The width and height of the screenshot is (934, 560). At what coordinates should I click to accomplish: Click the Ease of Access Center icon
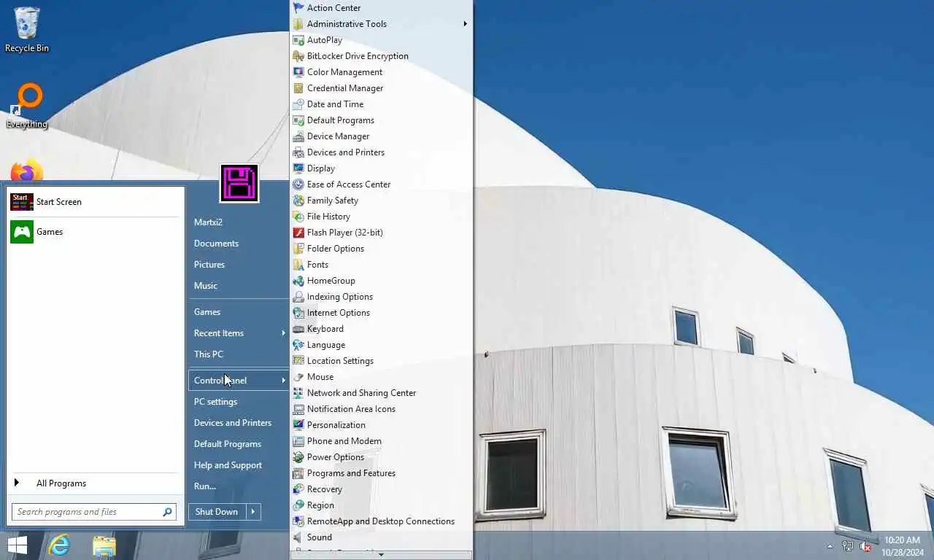pyautogui.click(x=298, y=184)
